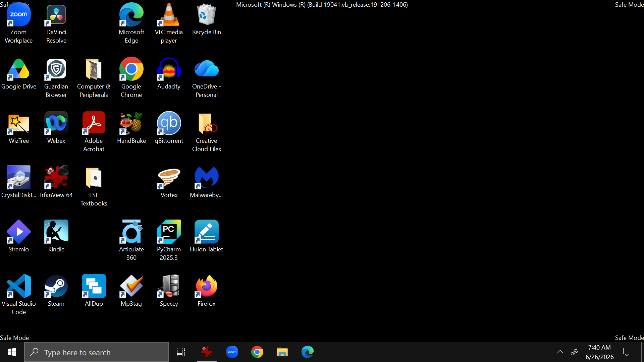Select the Guardian Browser desktop icon
The image size is (644, 362).
[x=56, y=78]
